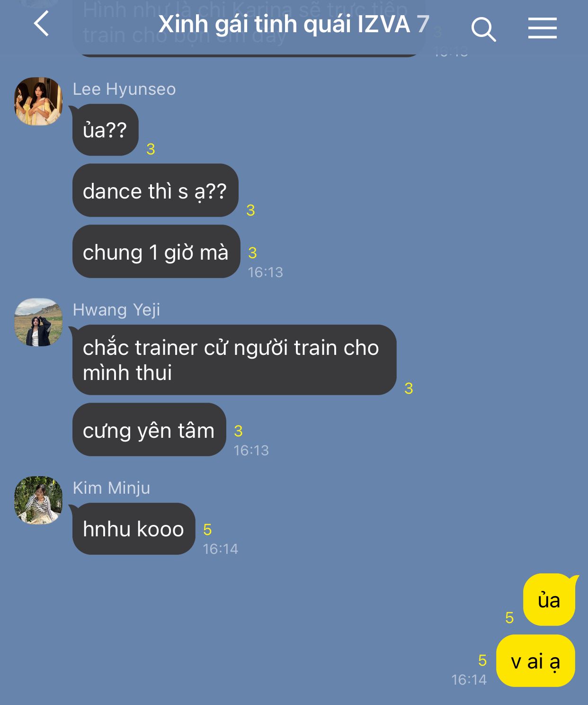
Task: Select the yellow 'ủa' sent message
Action: pos(549,600)
